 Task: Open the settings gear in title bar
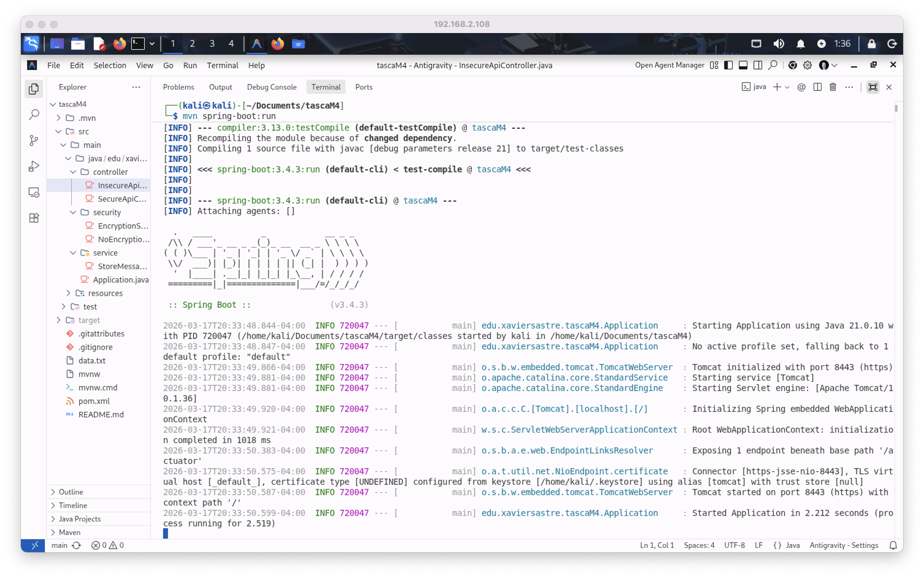point(807,65)
